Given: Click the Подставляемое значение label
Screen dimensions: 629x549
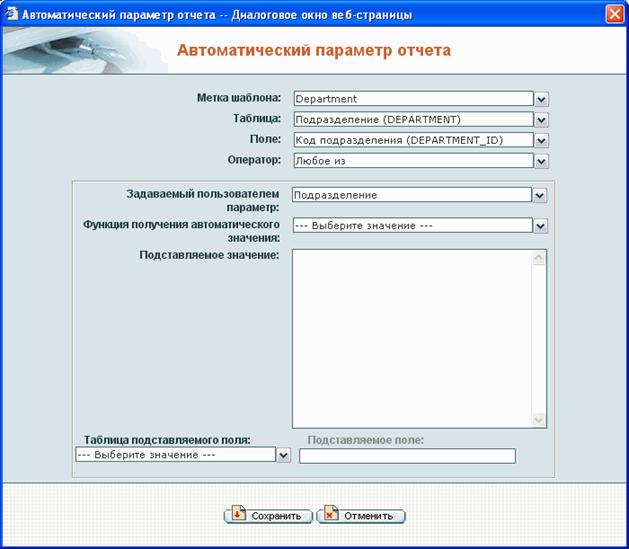Looking at the screenshot, I should click(209, 255).
